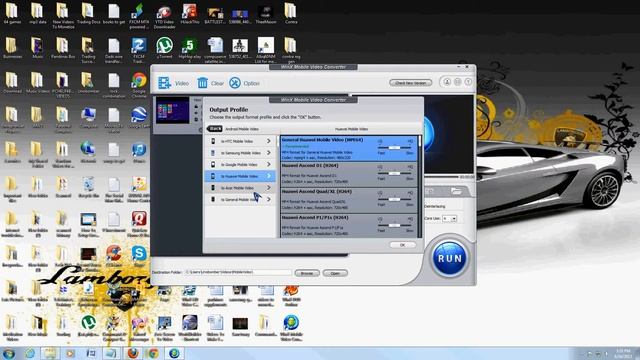
Task: Expand the Acer Mobile Video chevron arrow
Action: pos(269,188)
